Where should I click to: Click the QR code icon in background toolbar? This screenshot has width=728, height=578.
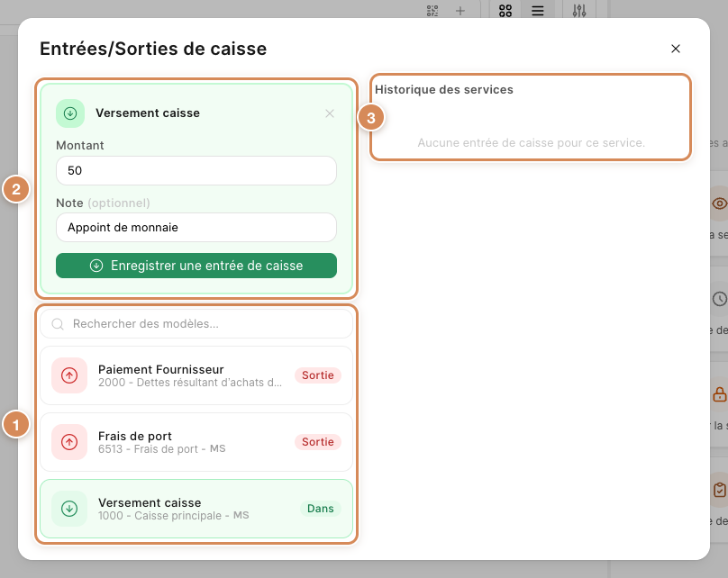pos(432,10)
